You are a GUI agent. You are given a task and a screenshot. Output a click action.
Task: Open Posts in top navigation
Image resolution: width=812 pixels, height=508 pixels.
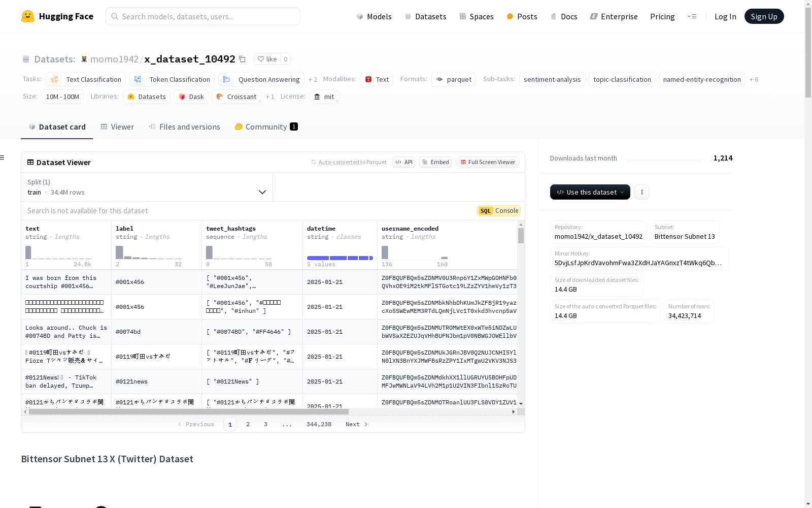click(x=522, y=16)
